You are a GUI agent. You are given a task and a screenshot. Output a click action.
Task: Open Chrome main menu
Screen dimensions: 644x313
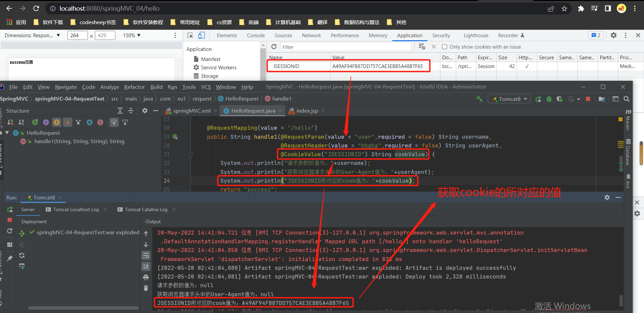(x=635, y=9)
